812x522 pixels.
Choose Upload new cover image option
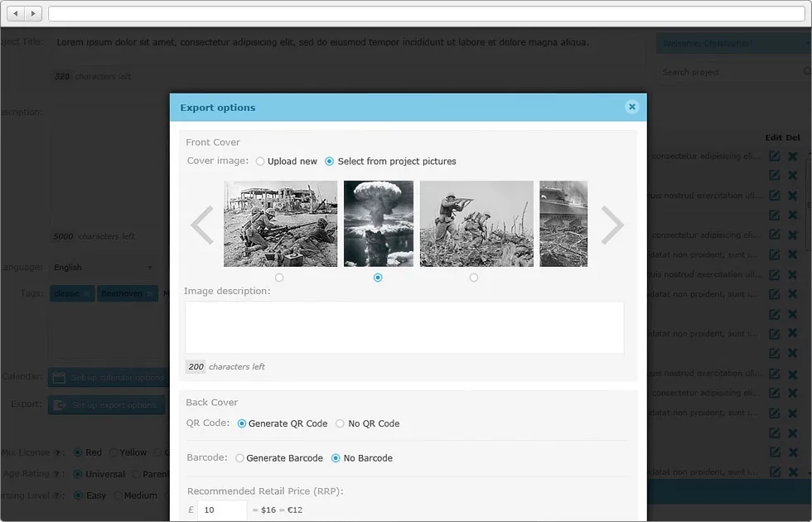[260, 162]
